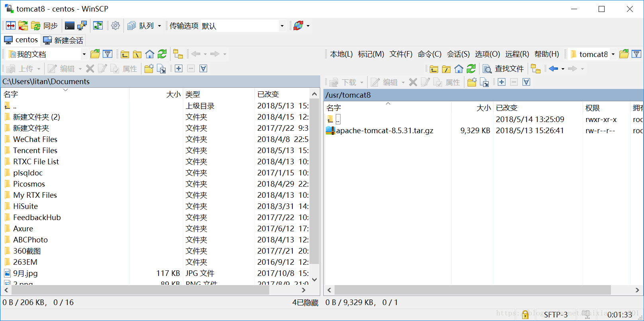Click the local panel horizontal scrollbar
The width and height of the screenshot is (644, 321).
[x=140, y=290]
